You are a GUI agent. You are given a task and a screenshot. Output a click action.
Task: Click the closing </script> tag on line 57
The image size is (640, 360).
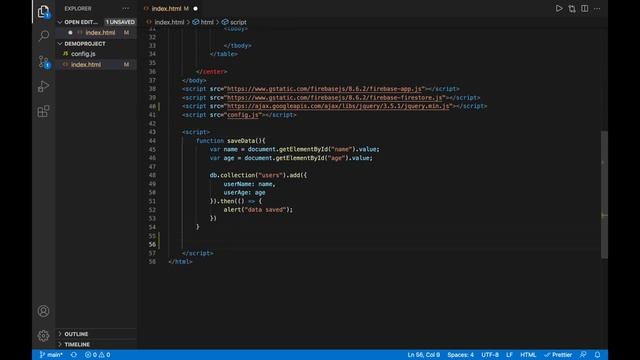point(198,253)
